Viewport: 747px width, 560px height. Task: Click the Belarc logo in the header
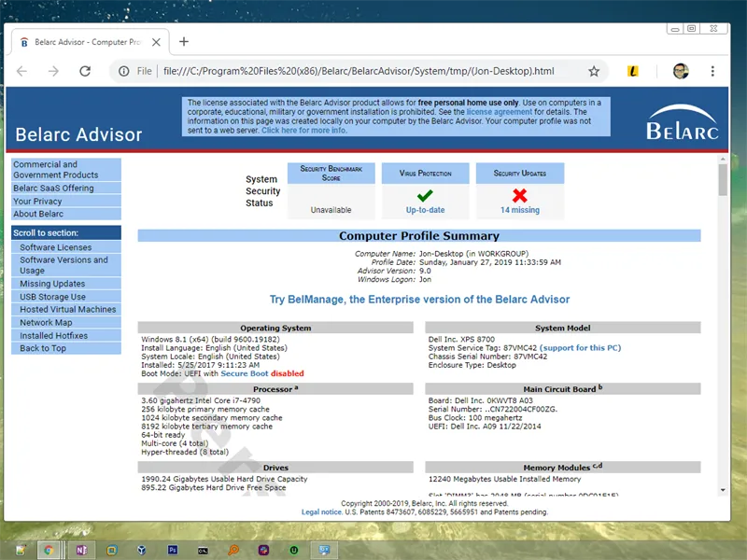point(682,126)
